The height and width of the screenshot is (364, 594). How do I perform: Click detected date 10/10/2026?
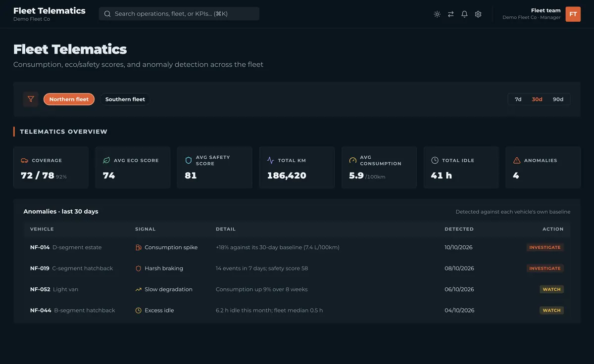pyautogui.click(x=459, y=247)
